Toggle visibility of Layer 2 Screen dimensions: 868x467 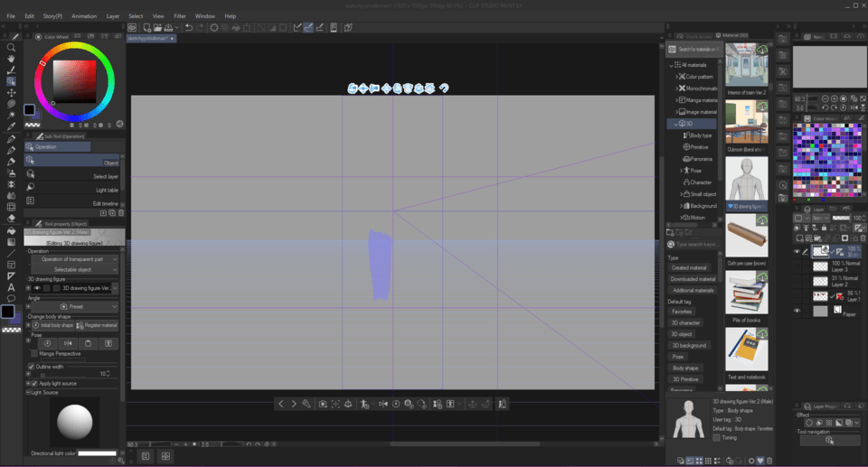(797, 281)
